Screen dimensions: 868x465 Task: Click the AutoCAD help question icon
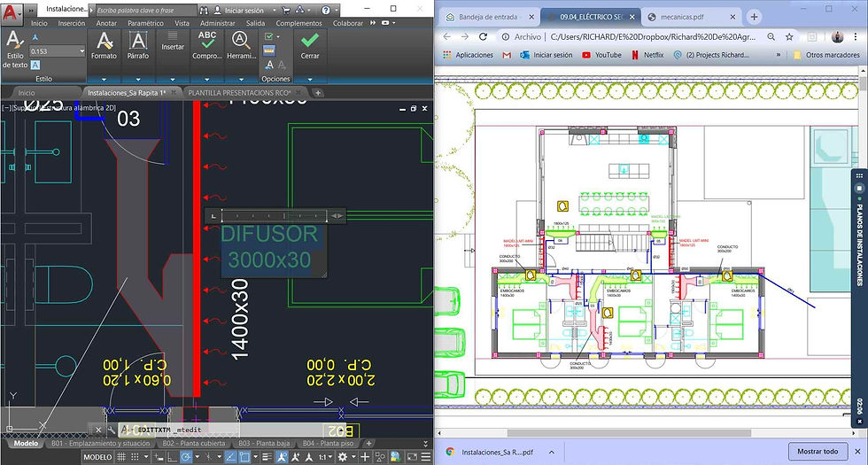coord(326,10)
